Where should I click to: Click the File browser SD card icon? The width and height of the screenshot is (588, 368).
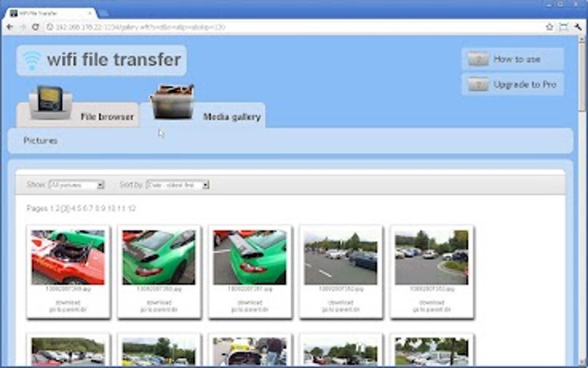tap(50, 102)
